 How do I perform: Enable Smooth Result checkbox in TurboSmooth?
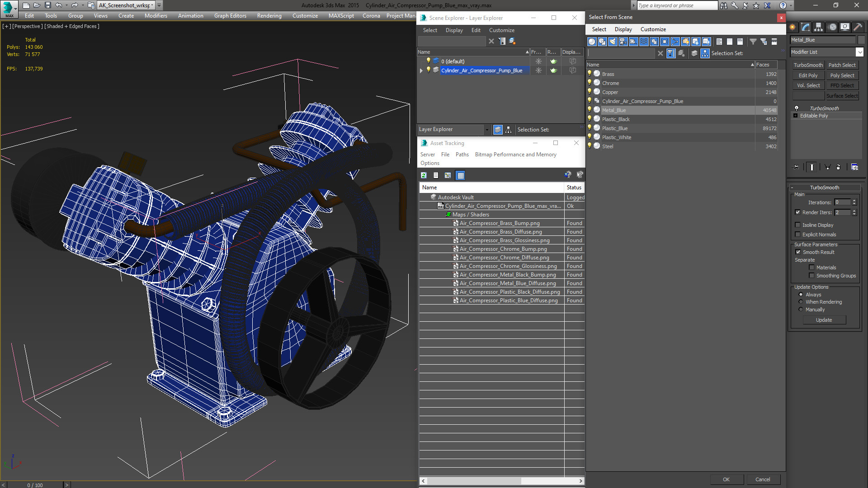[797, 252]
